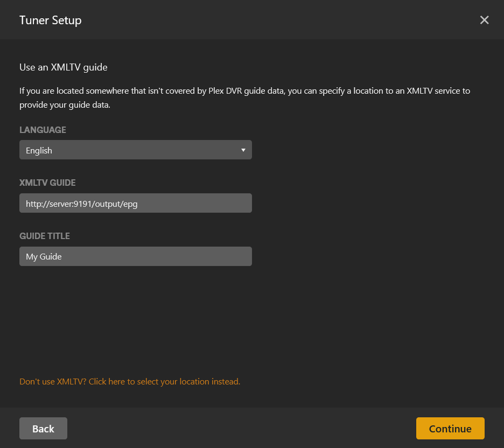Click the GUIDE TITLE label
Screen dimensions: 504x448
[x=45, y=236]
